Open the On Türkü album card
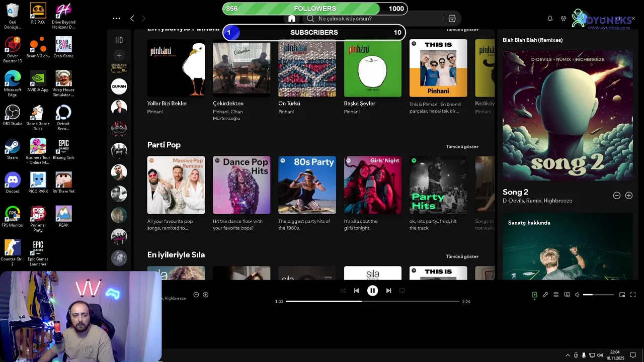The height and width of the screenshot is (362, 644). pos(307,77)
